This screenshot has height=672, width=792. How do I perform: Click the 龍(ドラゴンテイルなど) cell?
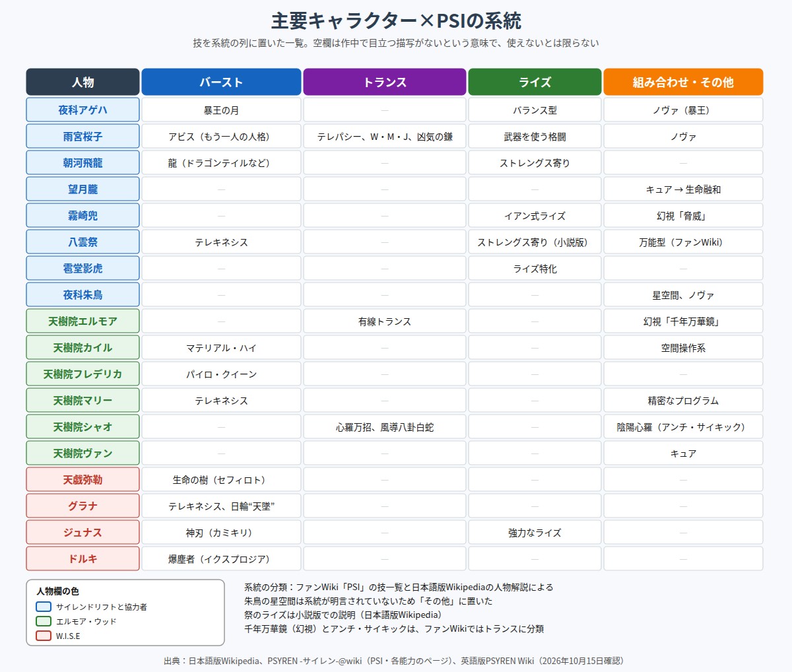221,162
